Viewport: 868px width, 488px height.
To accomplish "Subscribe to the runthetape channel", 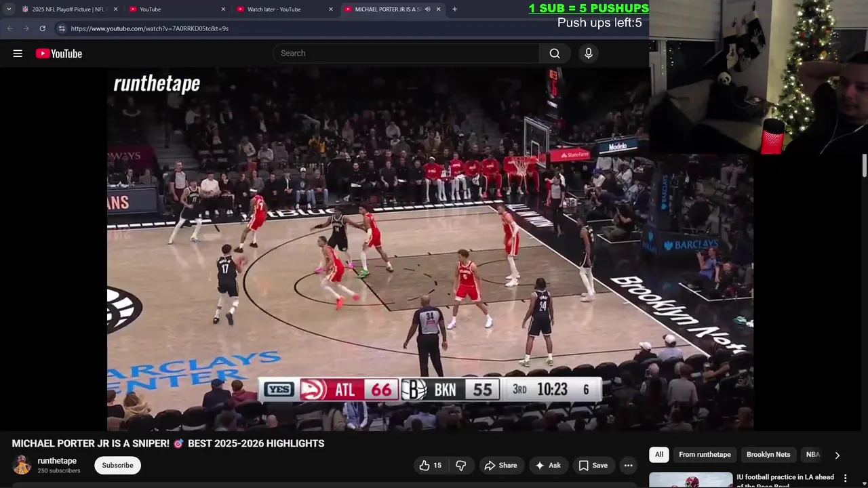I will (x=118, y=466).
